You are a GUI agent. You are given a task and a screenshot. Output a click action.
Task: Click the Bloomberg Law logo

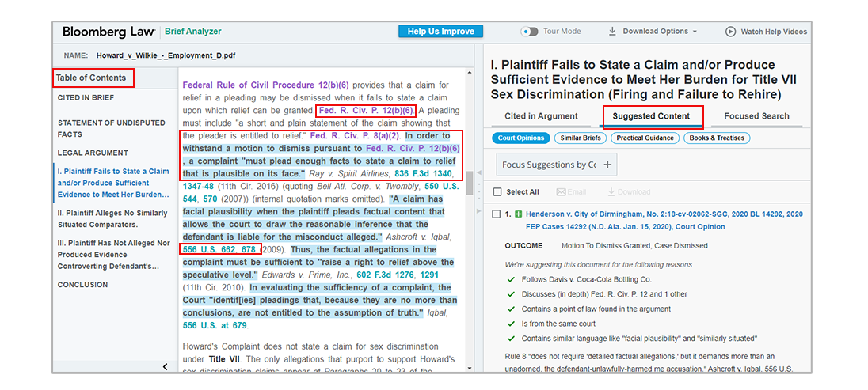tap(109, 32)
